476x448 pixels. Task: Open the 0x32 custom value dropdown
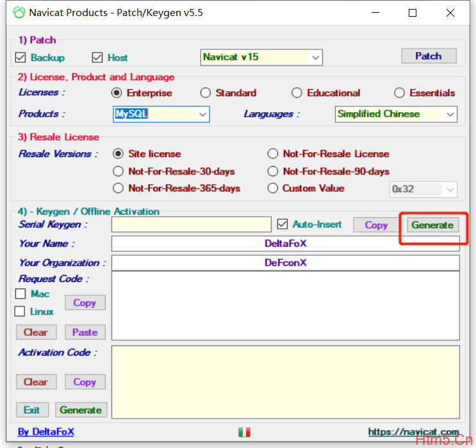point(423,190)
